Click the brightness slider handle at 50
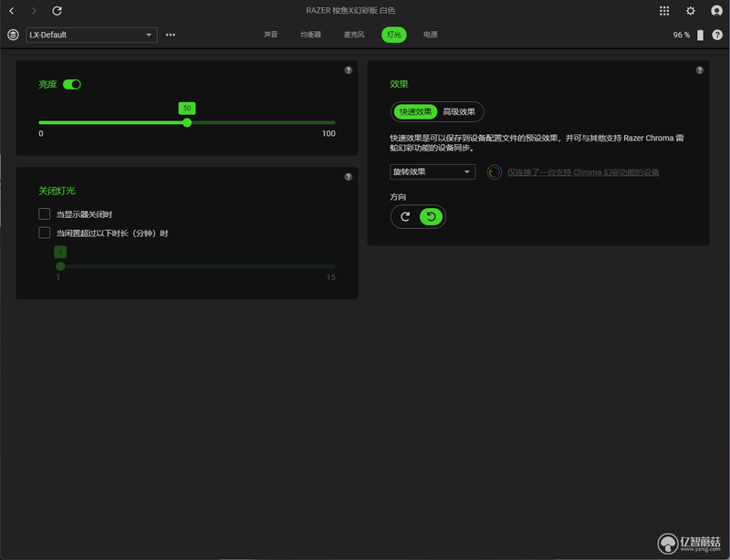The image size is (730, 560). (x=187, y=122)
